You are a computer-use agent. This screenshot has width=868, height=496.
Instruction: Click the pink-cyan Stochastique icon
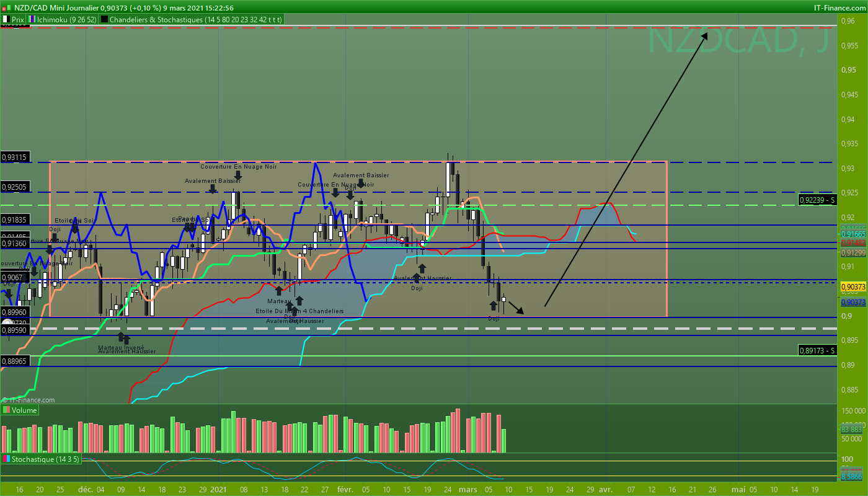point(6,459)
